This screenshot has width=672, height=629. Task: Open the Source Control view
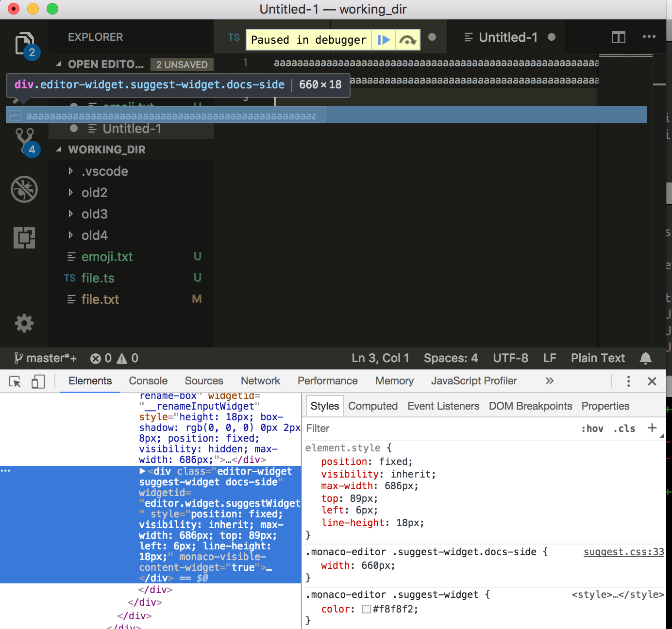click(25, 138)
